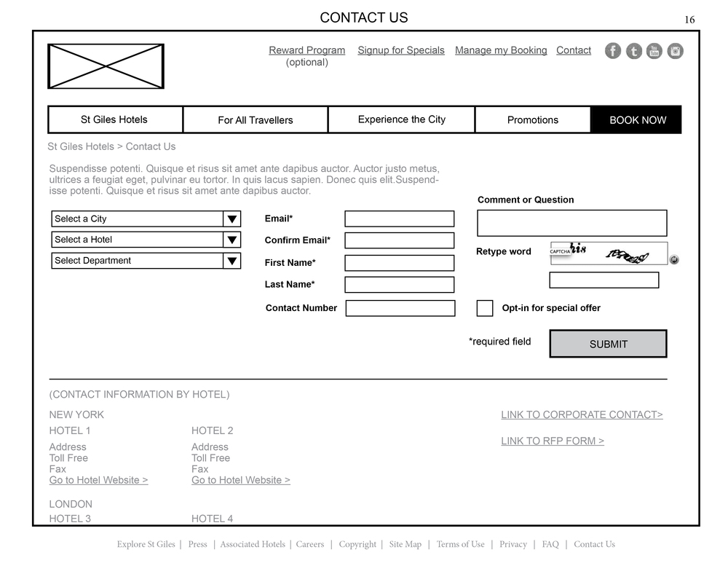Open Terms of Use footer link
The image size is (728, 563).
point(460,544)
